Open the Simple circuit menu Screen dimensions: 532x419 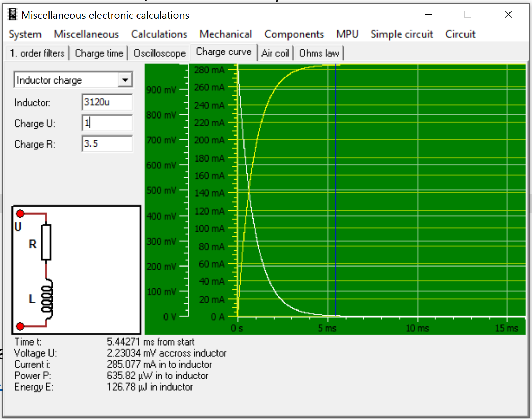(402, 34)
